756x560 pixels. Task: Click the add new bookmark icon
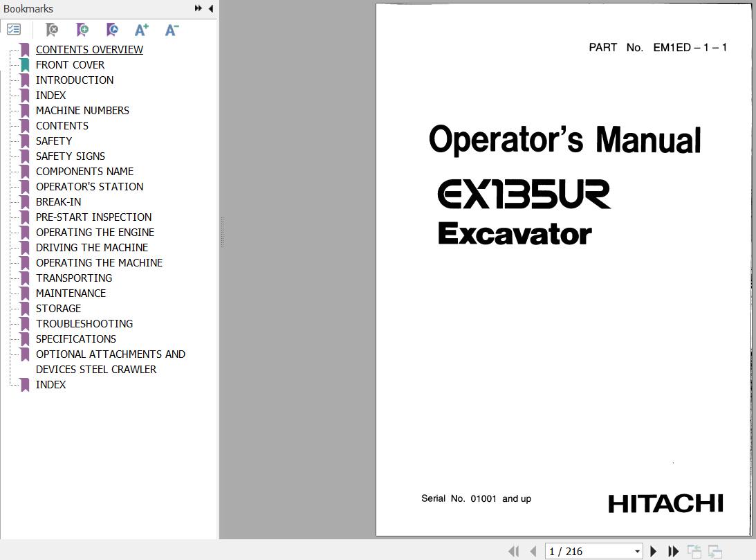point(82,30)
